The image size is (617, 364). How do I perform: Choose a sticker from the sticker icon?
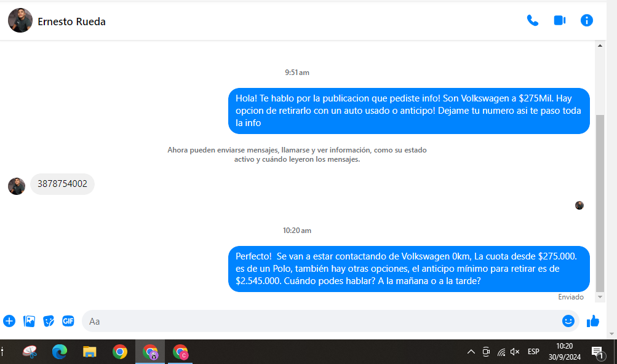tap(49, 321)
